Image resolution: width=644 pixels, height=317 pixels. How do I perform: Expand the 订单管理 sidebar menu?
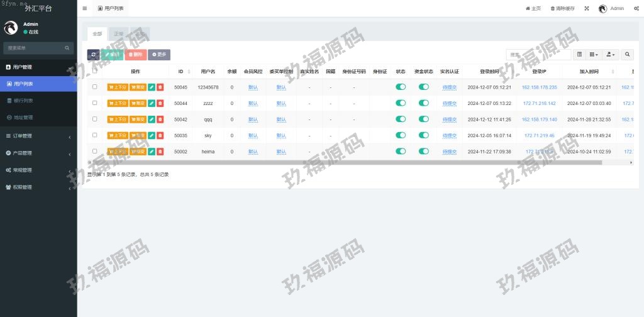pyautogui.click(x=38, y=136)
